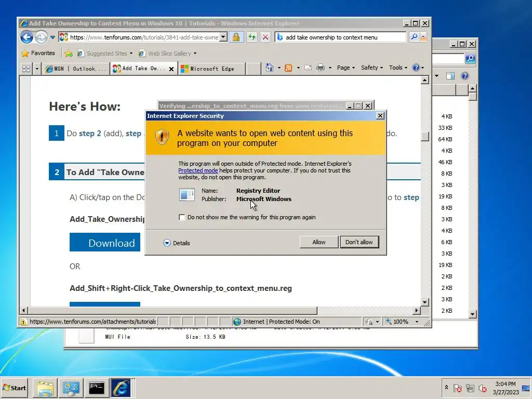Image resolution: width=532 pixels, height=399 pixels.
Task: Check Do not show warning again checkbox
Action: point(182,217)
